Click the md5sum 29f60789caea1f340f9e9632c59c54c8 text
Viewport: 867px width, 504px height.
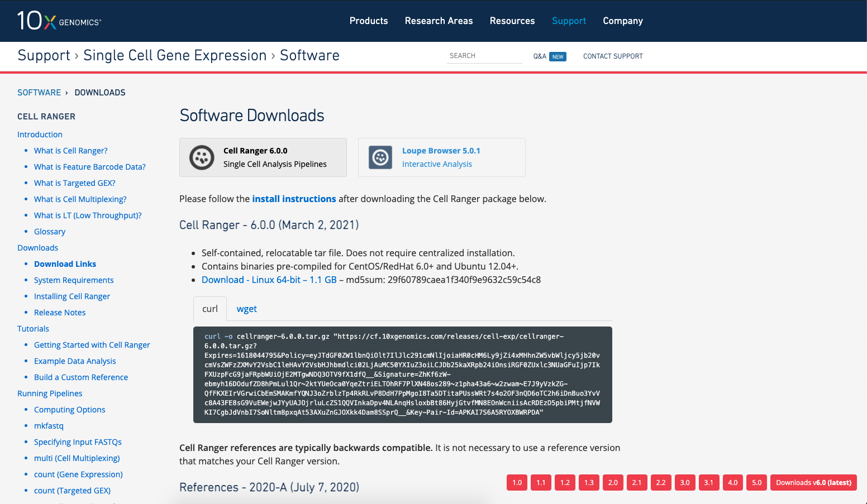click(444, 280)
